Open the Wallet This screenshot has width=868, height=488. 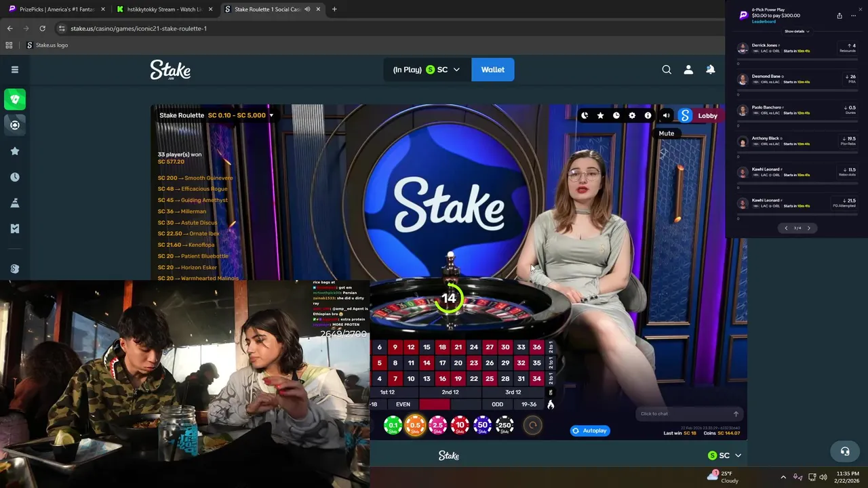492,69
